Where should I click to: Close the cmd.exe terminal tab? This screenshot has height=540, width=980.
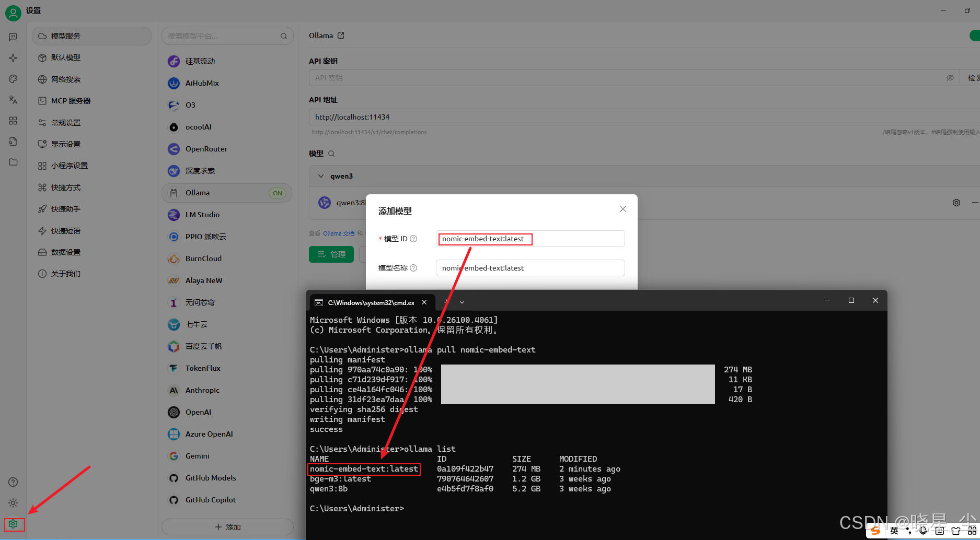424,302
